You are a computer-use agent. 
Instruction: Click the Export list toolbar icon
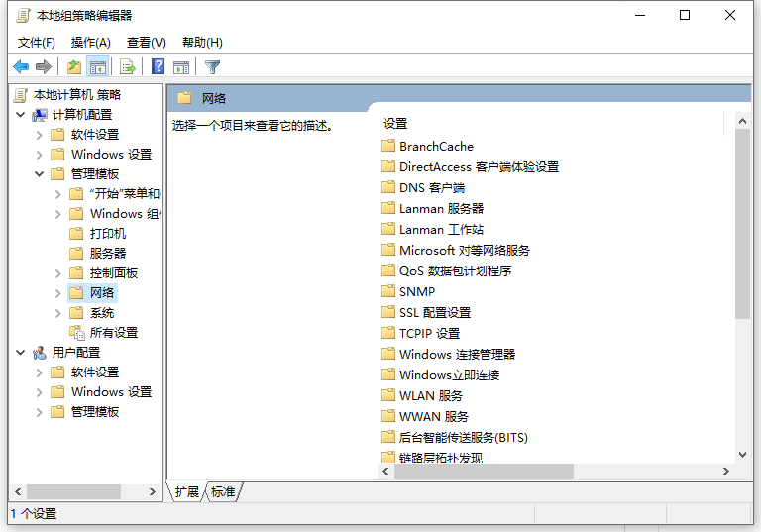[127, 66]
